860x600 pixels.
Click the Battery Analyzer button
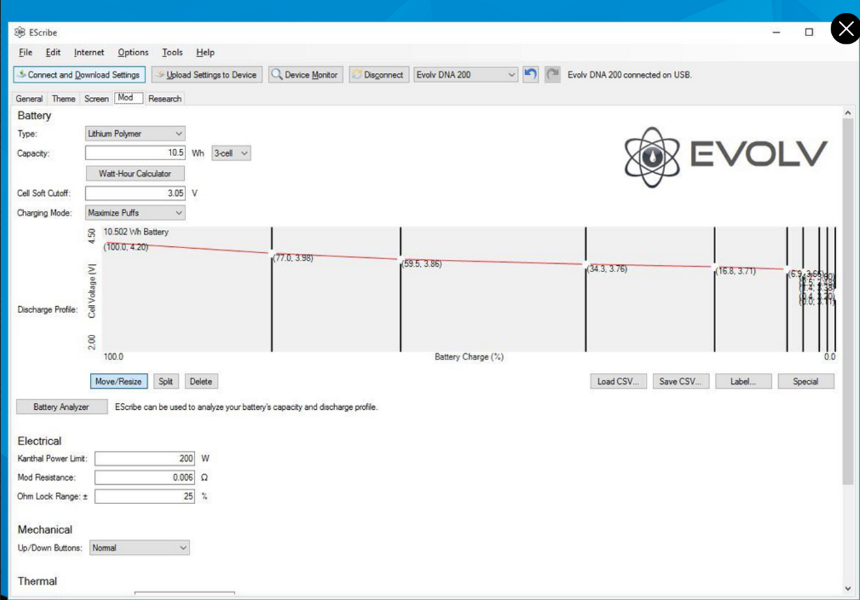tap(61, 407)
